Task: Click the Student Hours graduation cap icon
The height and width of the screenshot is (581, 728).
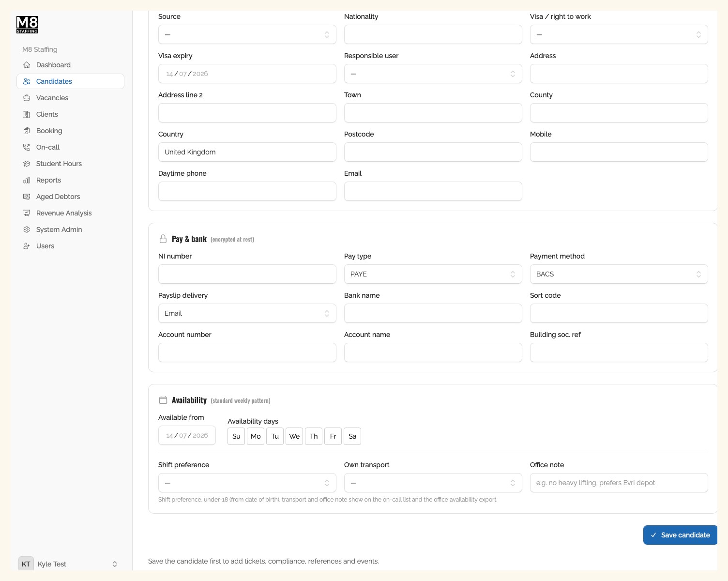Action: pos(27,164)
